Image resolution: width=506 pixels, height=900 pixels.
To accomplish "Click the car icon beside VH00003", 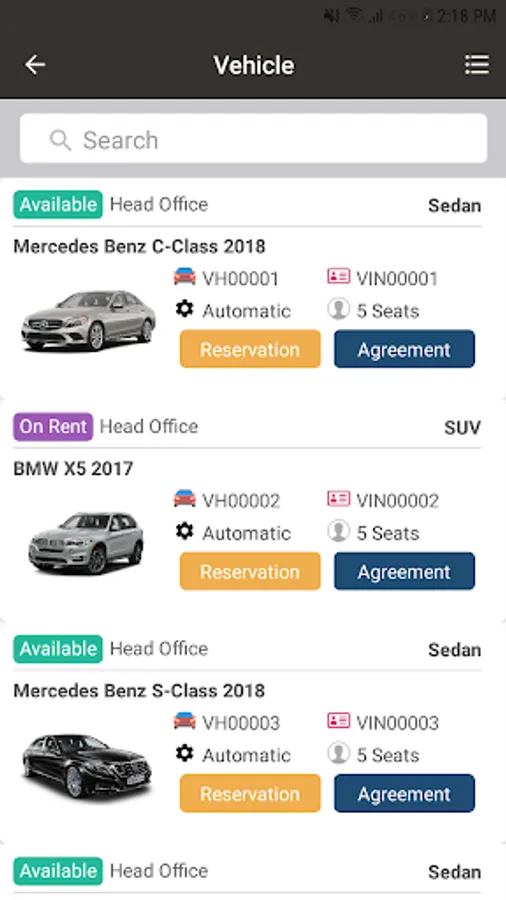I will 185,721.
